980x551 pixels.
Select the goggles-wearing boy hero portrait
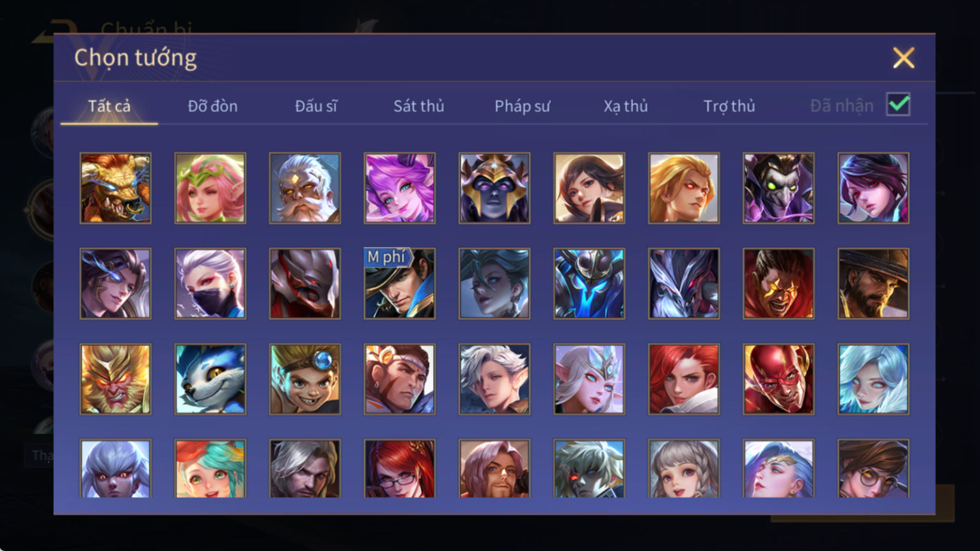click(305, 380)
